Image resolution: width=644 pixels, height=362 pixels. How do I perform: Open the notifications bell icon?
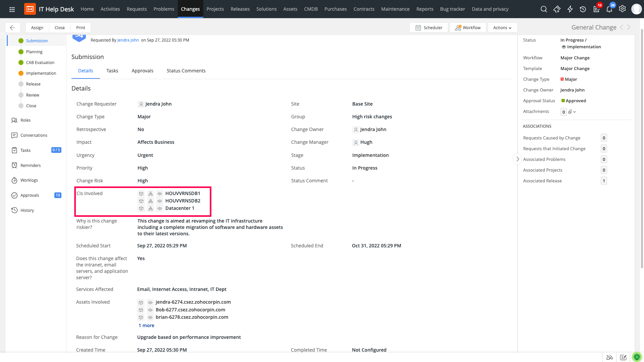point(609,9)
